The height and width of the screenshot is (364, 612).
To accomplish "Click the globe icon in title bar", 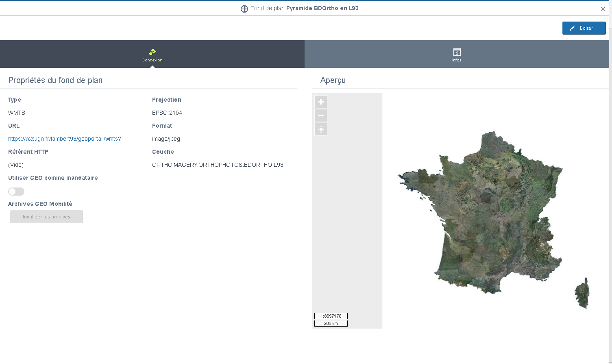I will [x=244, y=9].
